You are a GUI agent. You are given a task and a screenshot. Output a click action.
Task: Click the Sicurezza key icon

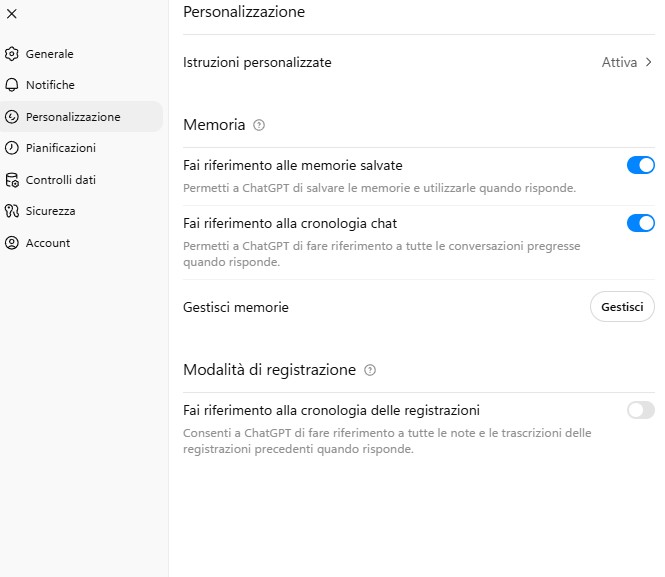[x=12, y=211]
